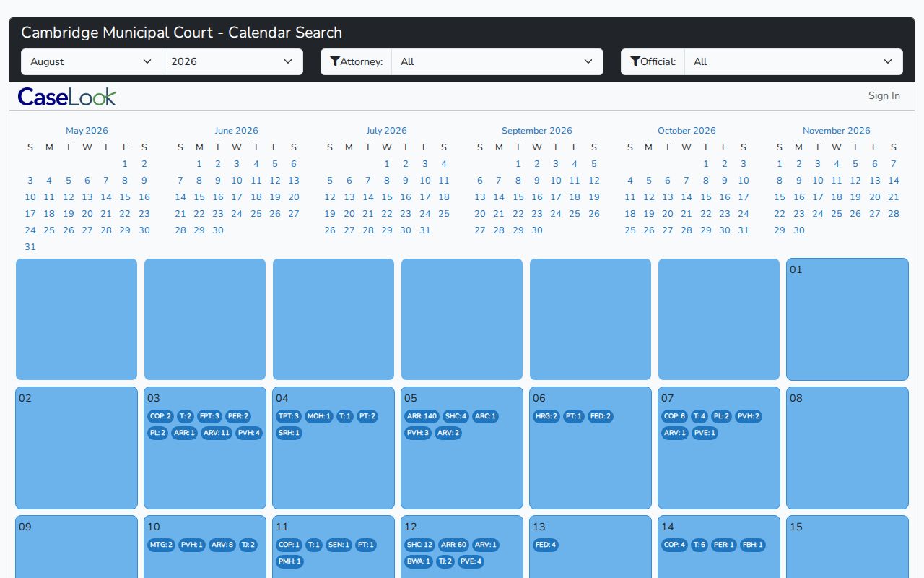Click the PMH:1 badge on day 11
This screenshot has height=578, width=924.
(289, 561)
